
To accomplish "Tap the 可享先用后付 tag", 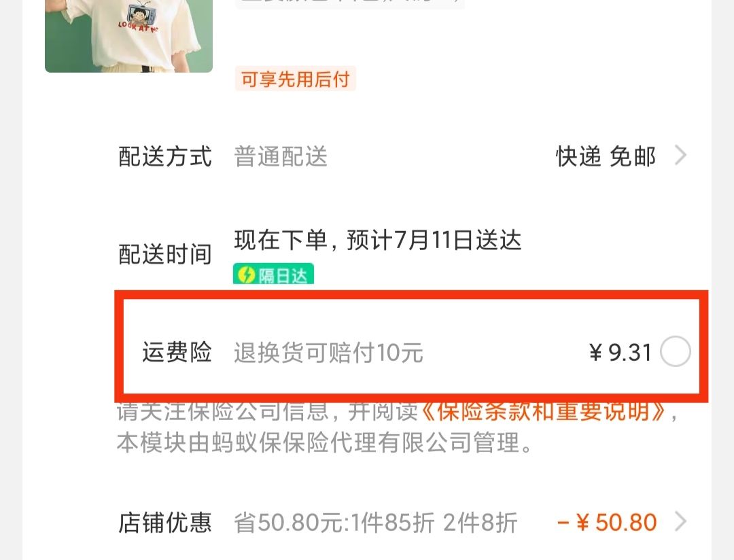I will point(296,79).
